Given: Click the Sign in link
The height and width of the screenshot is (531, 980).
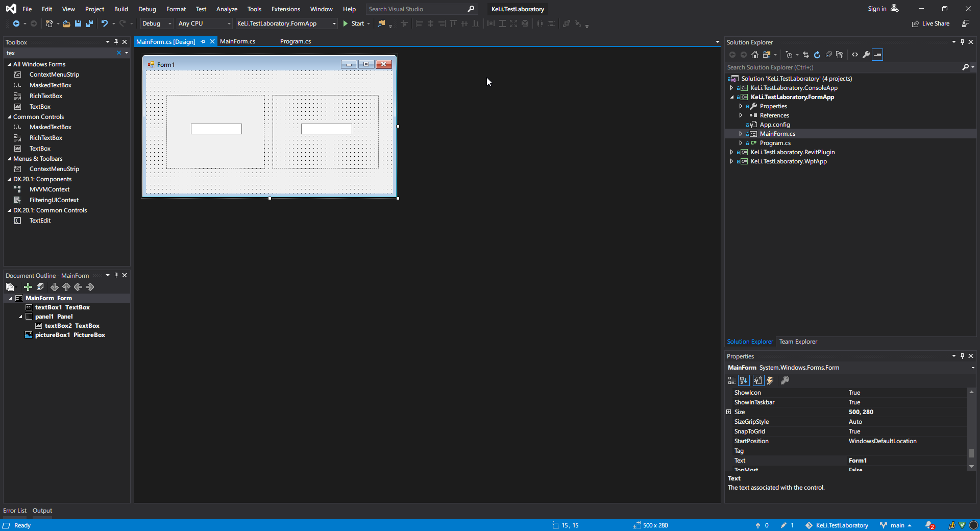Looking at the screenshot, I should pyautogui.click(x=877, y=9).
